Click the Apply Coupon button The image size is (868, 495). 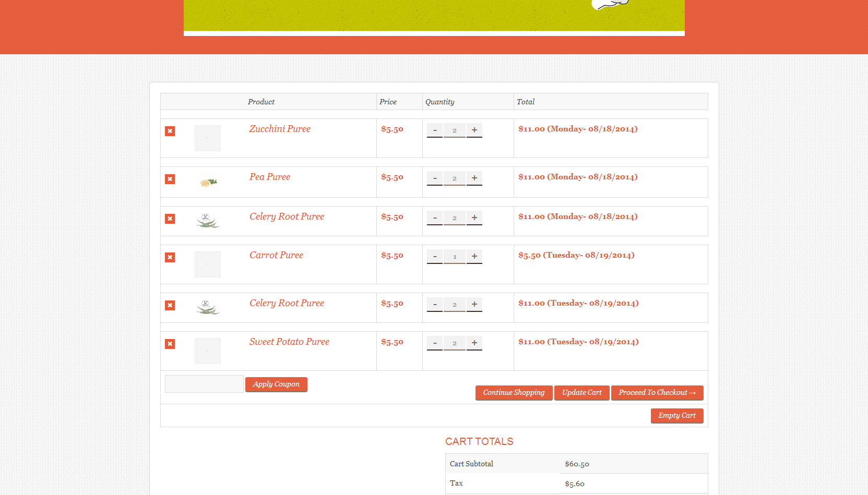[276, 384]
